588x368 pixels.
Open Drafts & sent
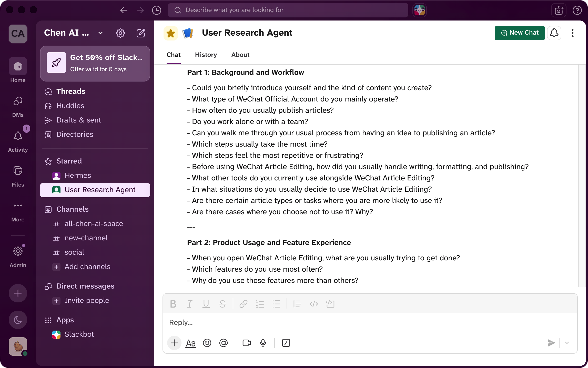coord(95,120)
